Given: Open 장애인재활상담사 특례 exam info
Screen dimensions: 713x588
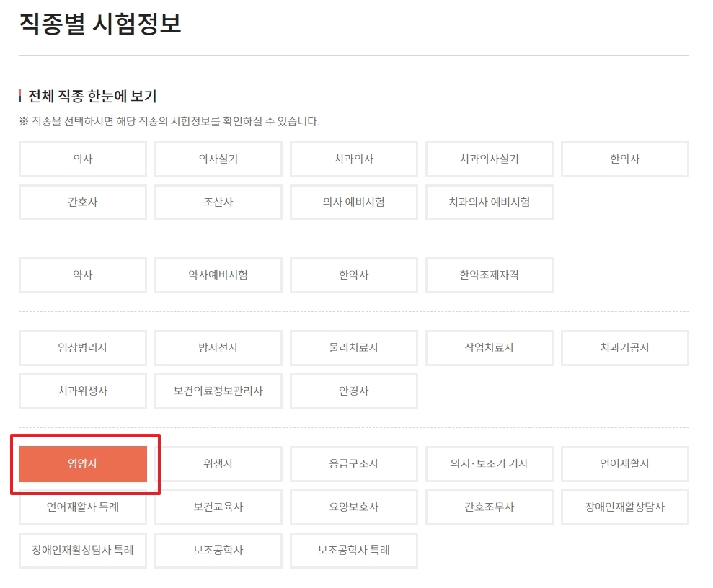Looking at the screenshot, I should (x=82, y=550).
